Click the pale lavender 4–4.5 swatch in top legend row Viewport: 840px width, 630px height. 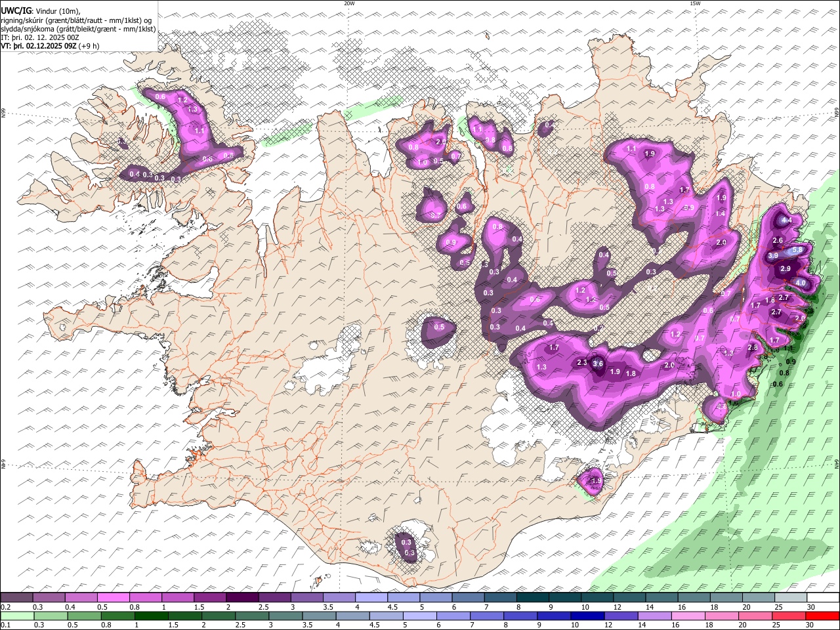[x=371, y=598]
